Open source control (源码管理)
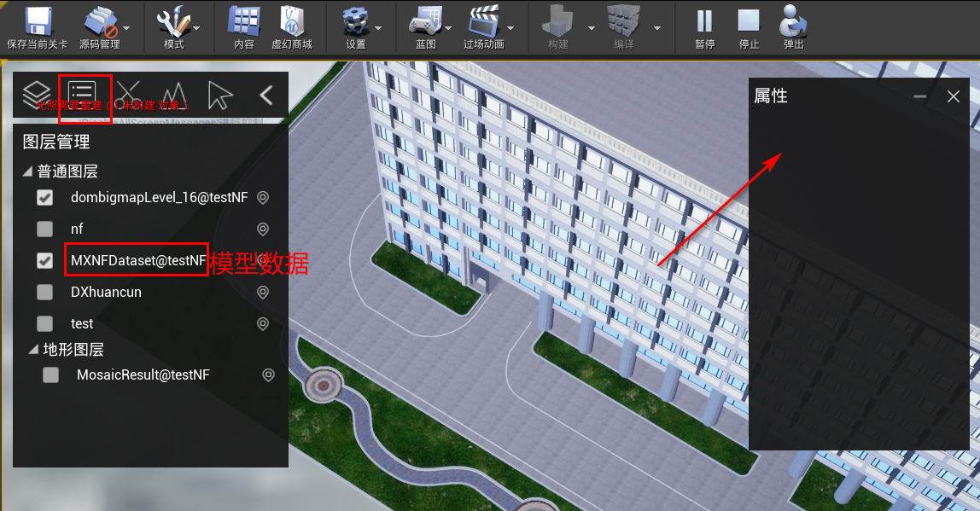This screenshot has height=511, width=980. pos(99,27)
